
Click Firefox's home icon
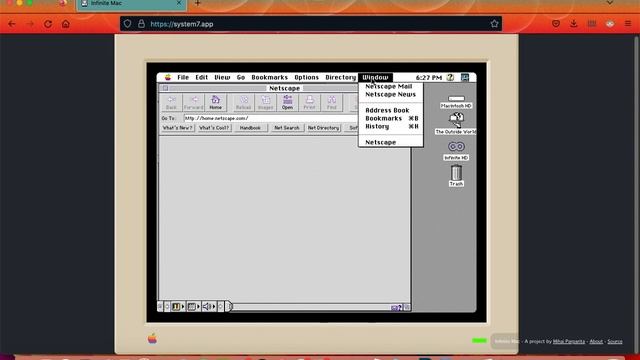point(66,24)
